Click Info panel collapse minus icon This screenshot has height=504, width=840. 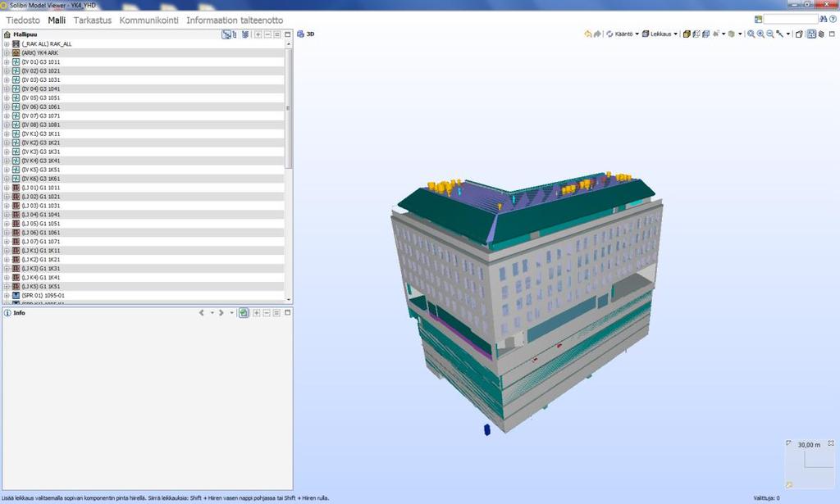(x=267, y=312)
